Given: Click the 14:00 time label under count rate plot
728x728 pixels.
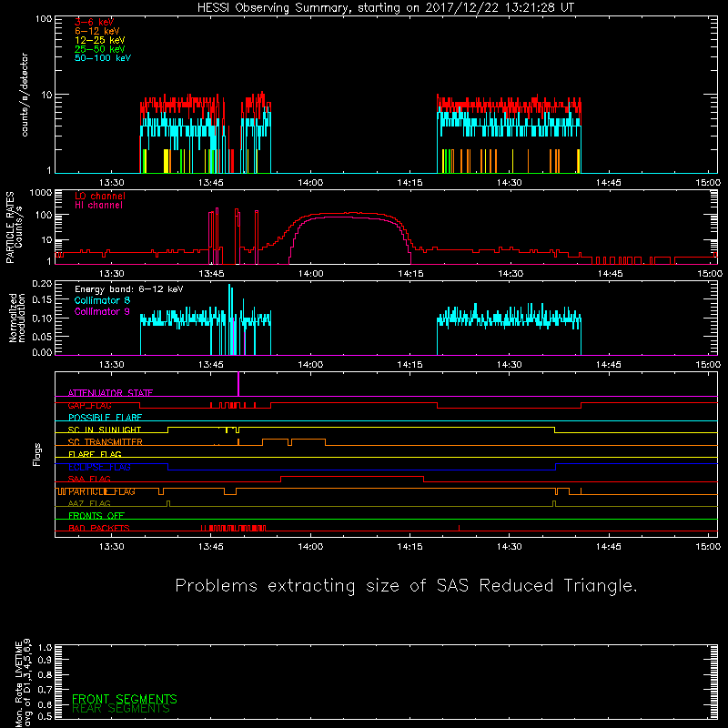Looking at the screenshot, I should click(310, 183).
